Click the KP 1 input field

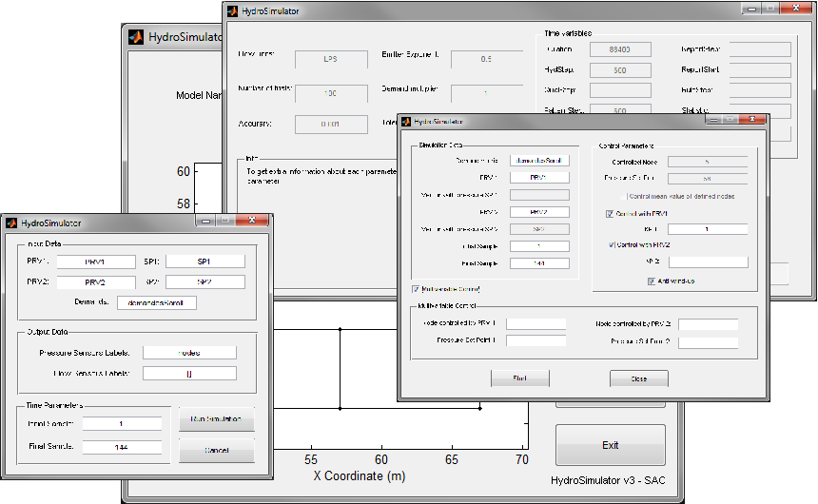(x=707, y=230)
